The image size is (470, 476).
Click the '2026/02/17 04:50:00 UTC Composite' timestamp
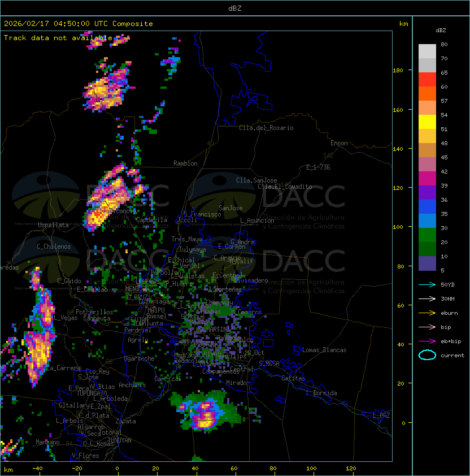point(79,24)
